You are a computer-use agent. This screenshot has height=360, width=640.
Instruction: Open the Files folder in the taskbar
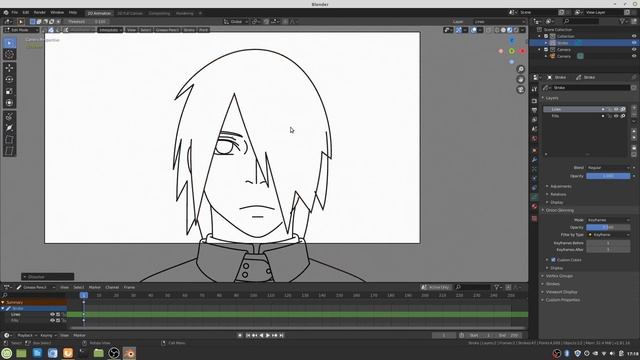click(98, 353)
